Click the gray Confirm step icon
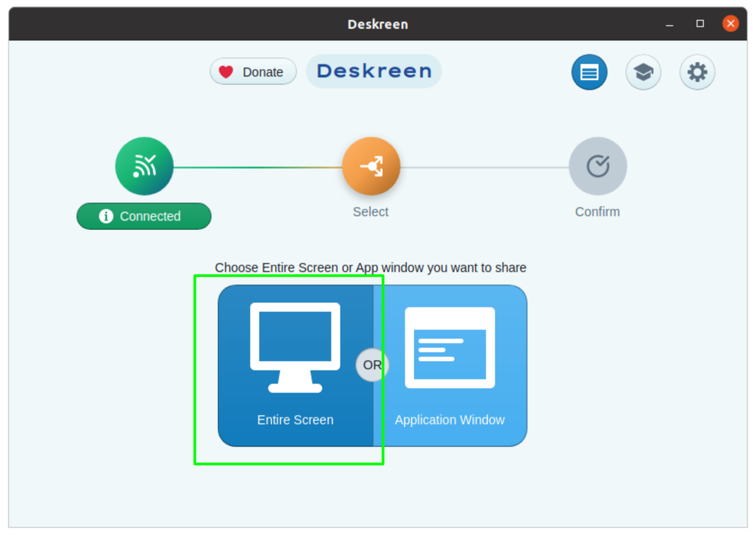This screenshot has width=756, height=536. pos(597,166)
